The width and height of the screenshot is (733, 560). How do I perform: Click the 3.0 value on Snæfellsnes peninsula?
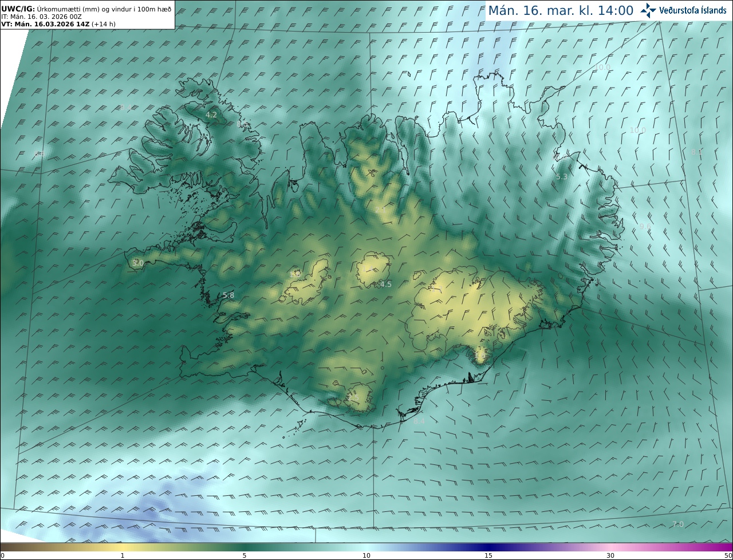click(x=138, y=263)
